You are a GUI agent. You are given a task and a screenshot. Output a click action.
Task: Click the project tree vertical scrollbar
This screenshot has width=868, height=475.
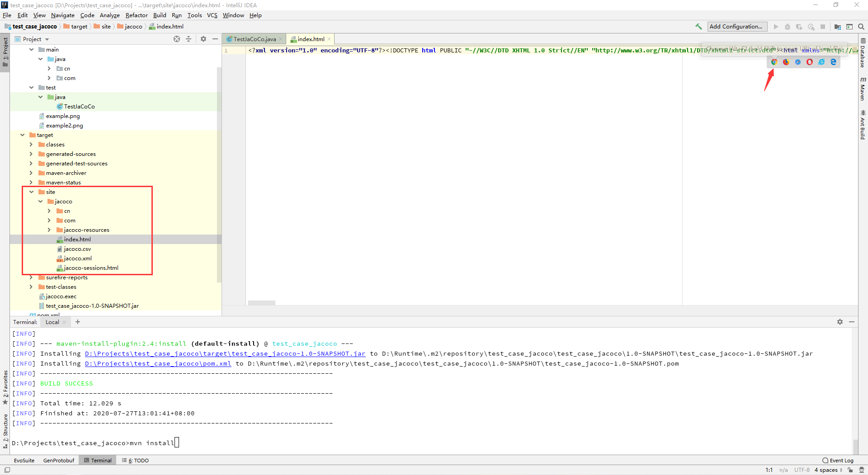[x=219, y=174]
